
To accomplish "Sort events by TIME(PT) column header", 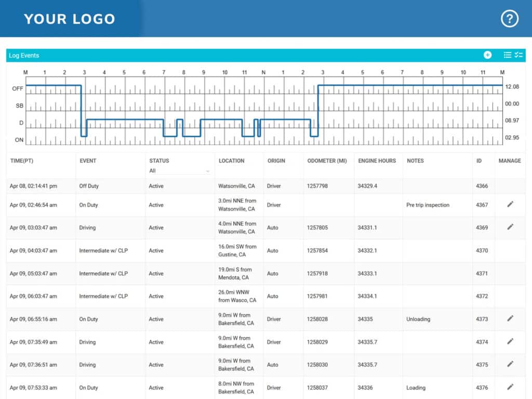I will tap(23, 161).
